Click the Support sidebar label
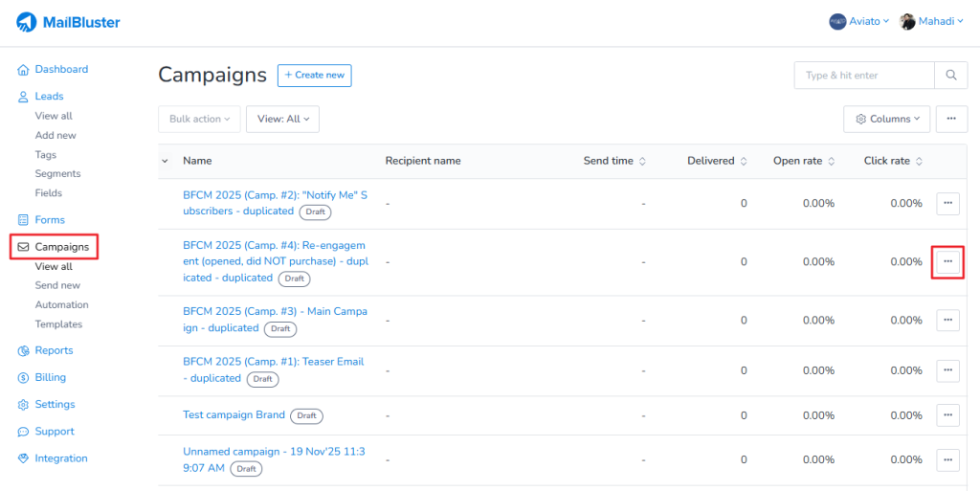This screenshot has height=491, width=980. [55, 432]
